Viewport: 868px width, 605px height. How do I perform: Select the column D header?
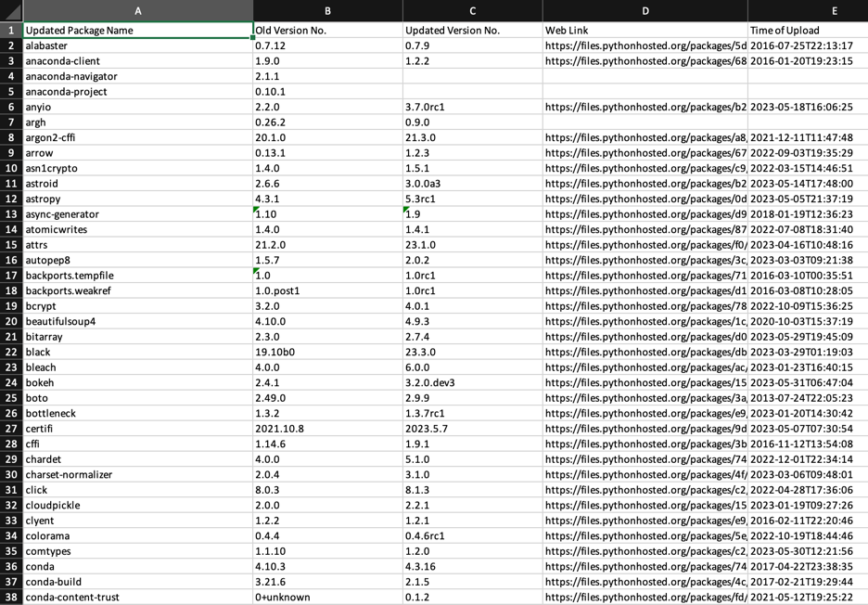(x=644, y=11)
